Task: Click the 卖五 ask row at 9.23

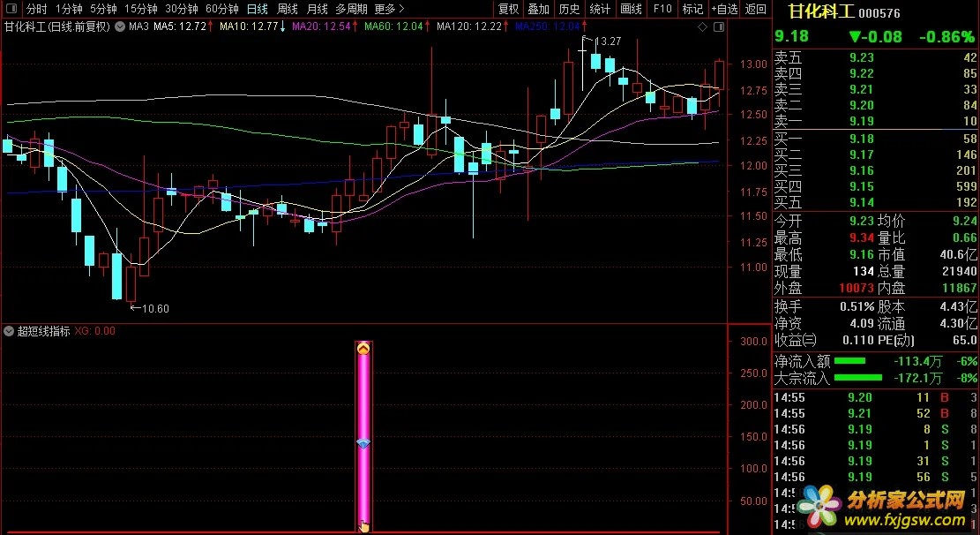Action: (875, 57)
